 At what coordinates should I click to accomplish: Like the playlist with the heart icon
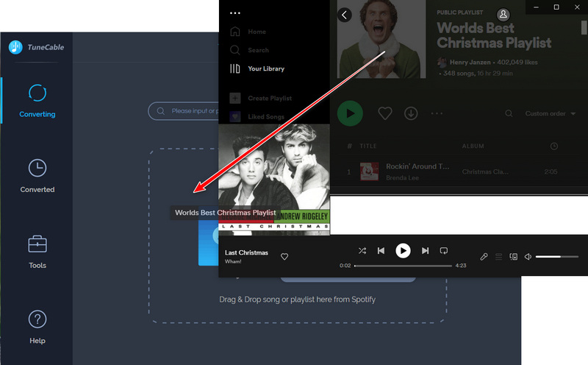pyautogui.click(x=384, y=113)
